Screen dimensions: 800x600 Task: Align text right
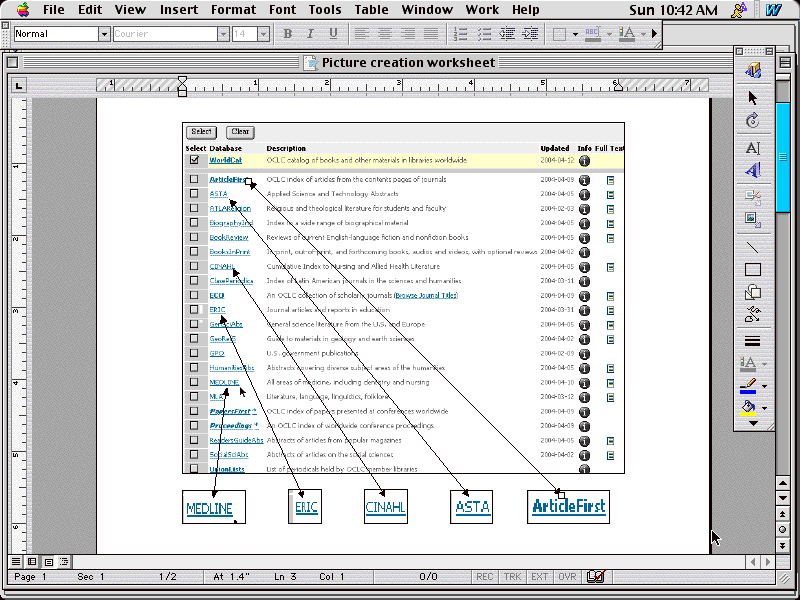[408, 34]
